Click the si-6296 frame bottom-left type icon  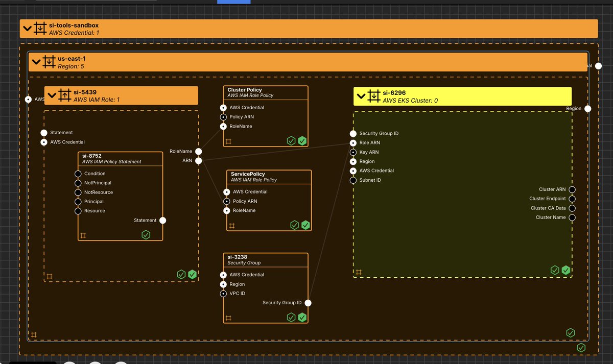tap(359, 272)
